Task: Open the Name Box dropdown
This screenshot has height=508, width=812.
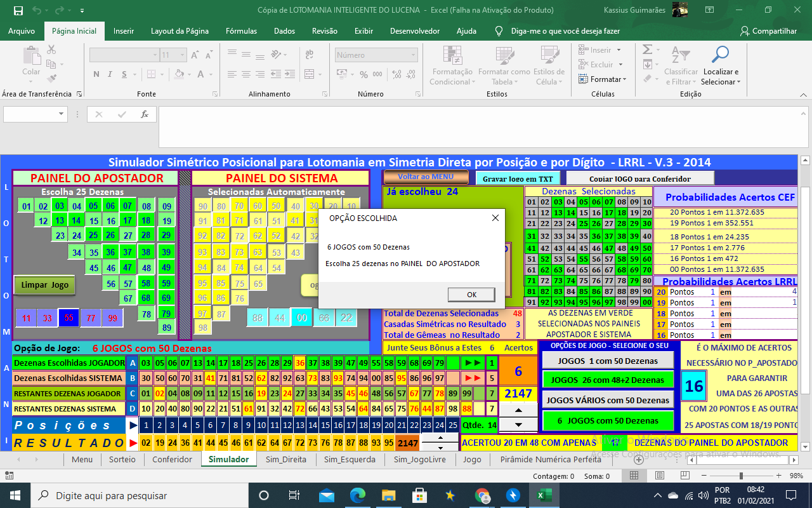Action: [62, 114]
